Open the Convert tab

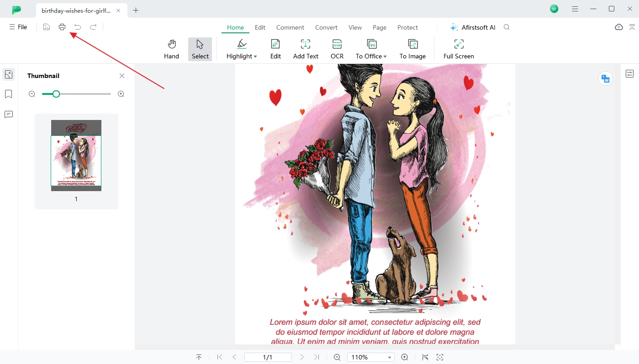(x=326, y=27)
